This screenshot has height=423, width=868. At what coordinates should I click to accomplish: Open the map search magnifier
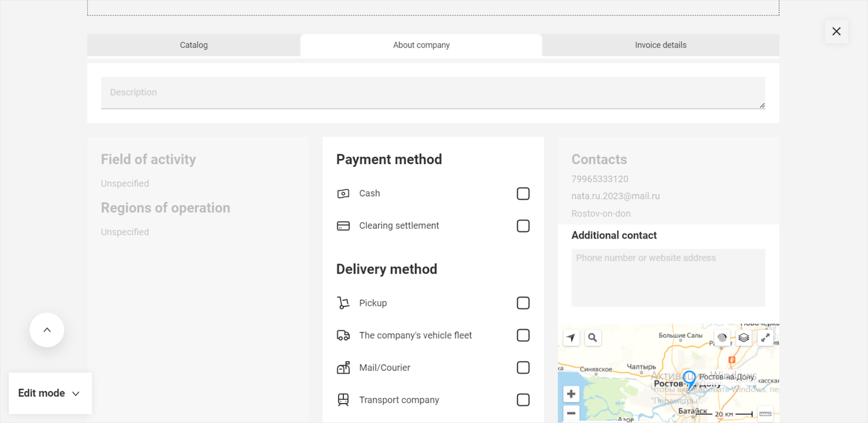pos(592,338)
